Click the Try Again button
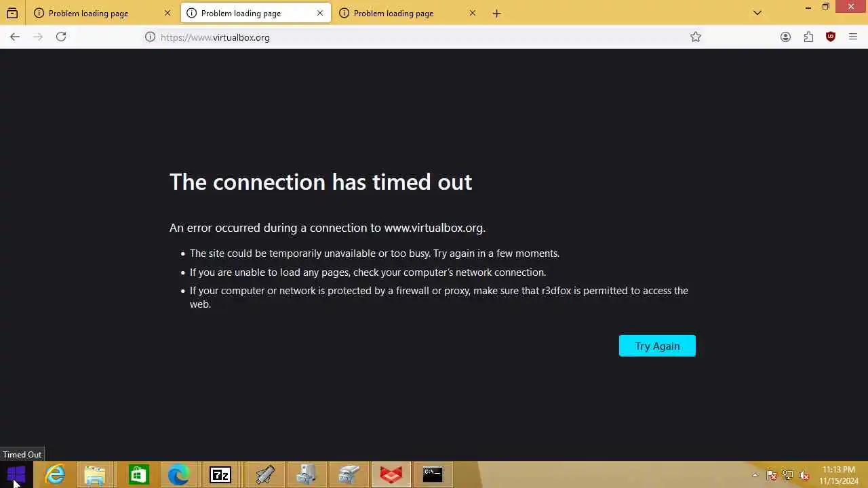868x488 pixels. 657,346
